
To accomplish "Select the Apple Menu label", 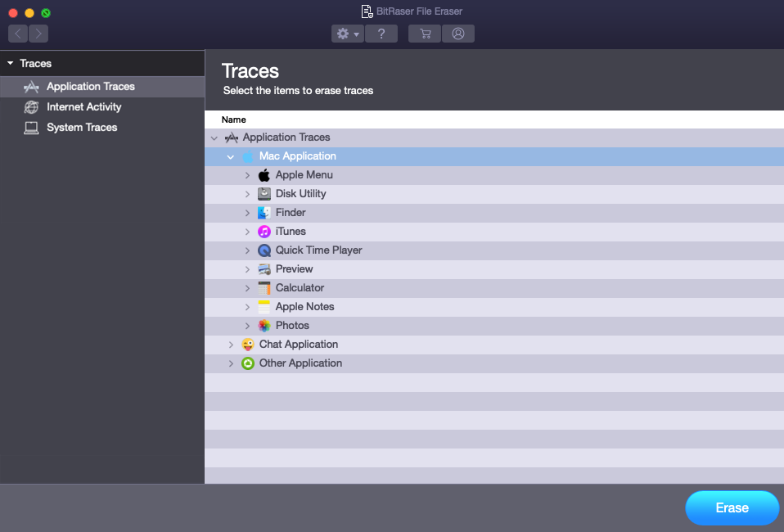I will tap(304, 175).
